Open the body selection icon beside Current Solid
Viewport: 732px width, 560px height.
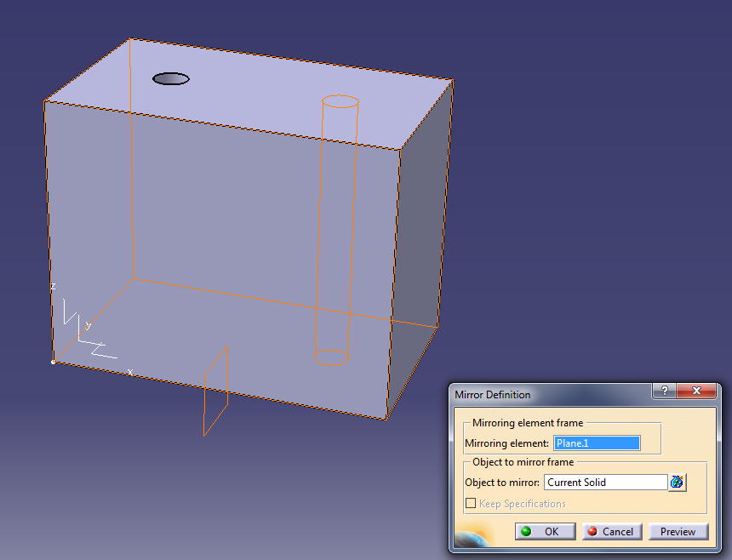pyautogui.click(x=677, y=483)
